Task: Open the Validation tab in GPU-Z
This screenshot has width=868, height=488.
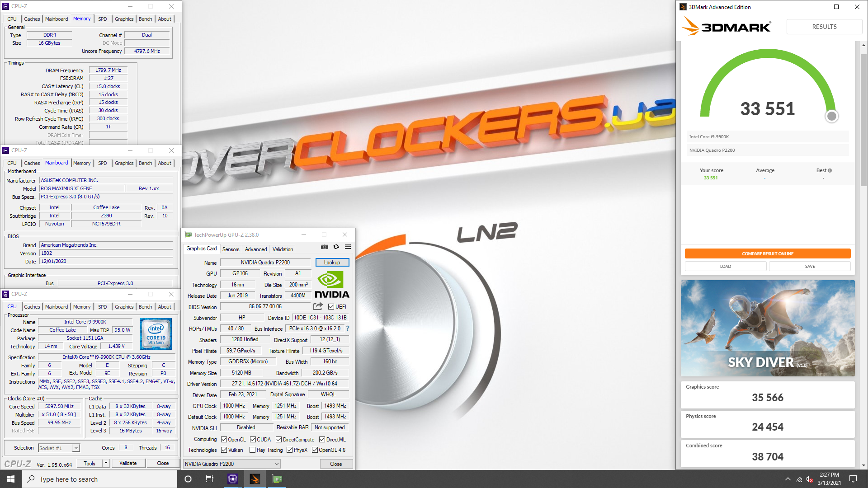Action: [283, 249]
